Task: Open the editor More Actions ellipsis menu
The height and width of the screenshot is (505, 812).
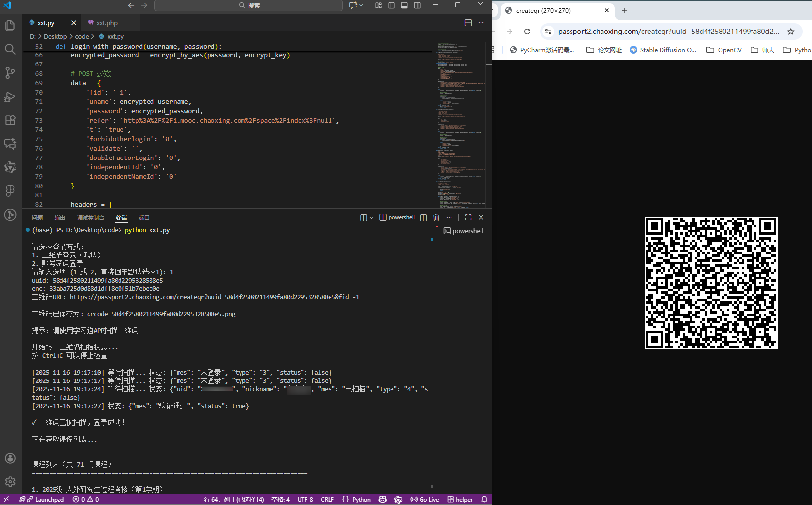Action: click(x=481, y=23)
